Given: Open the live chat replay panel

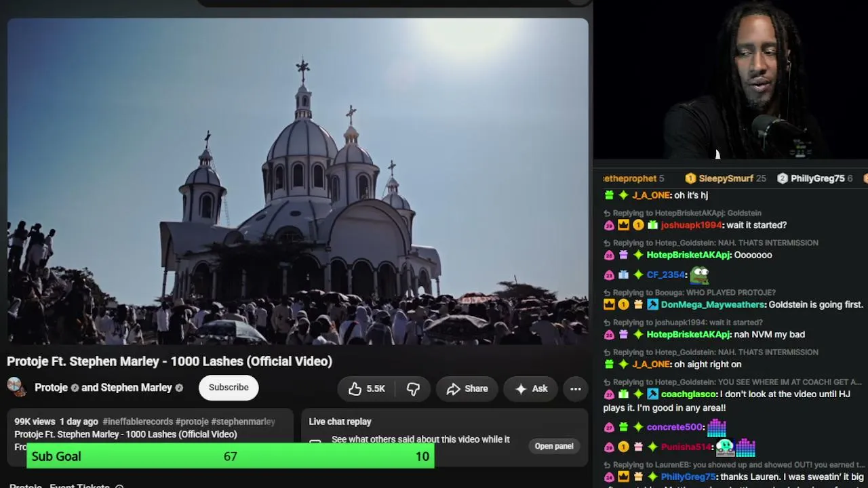Looking at the screenshot, I should coord(554,446).
